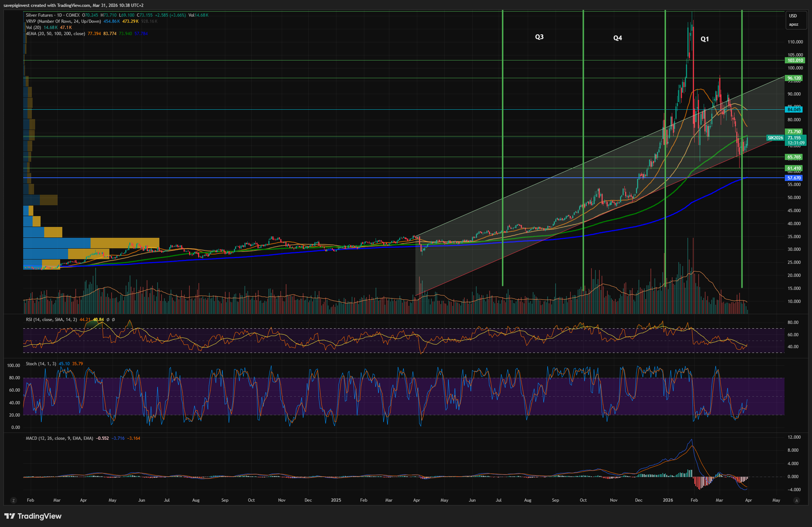
Task: Click the Stoch (14, 1, 3) legend
Action: click(x=41, y=364)
